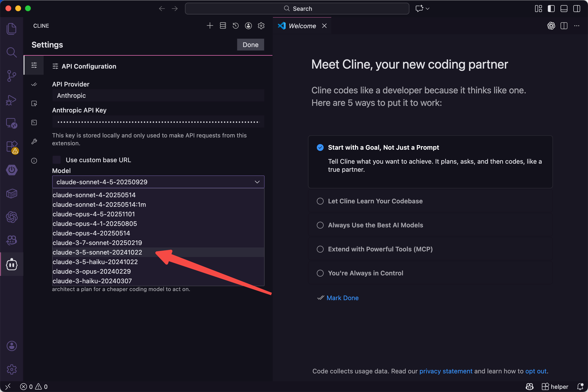Choose claude-3-7-sonnet-20250219 model option

coord(158,243)
